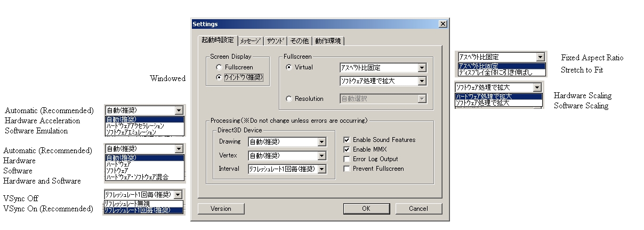Select the Fullscreen radio button

pyautogui.click(x=219, y=67)
